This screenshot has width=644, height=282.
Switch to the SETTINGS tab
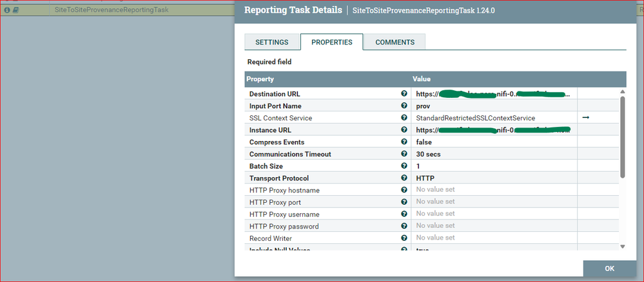pos(272,42)
